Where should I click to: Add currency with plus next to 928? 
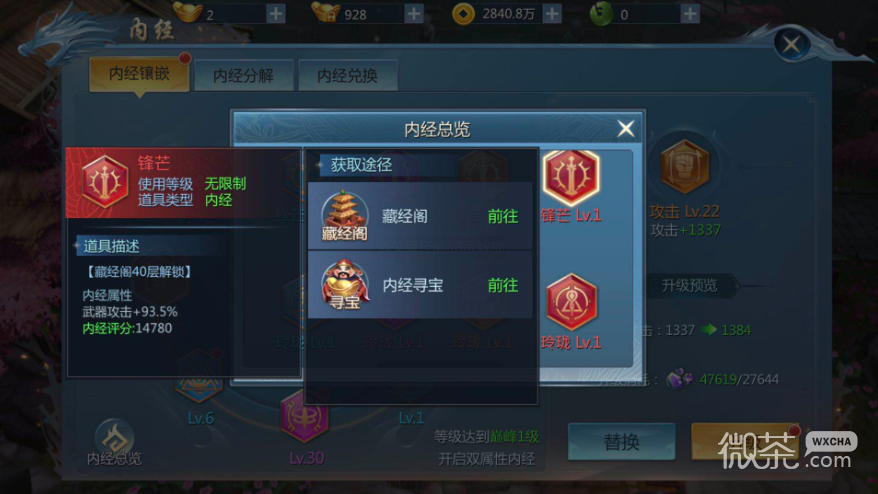pos(414,13)
